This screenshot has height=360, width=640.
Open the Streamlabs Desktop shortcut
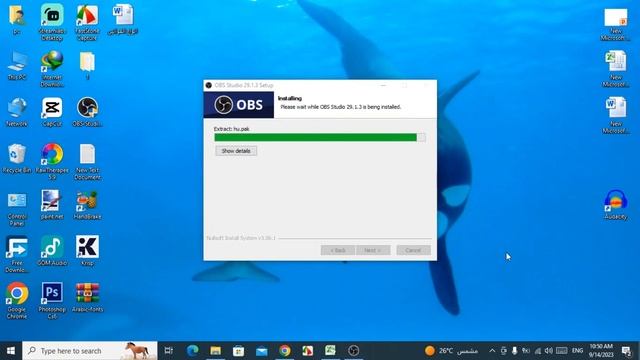tap(52, 22)
